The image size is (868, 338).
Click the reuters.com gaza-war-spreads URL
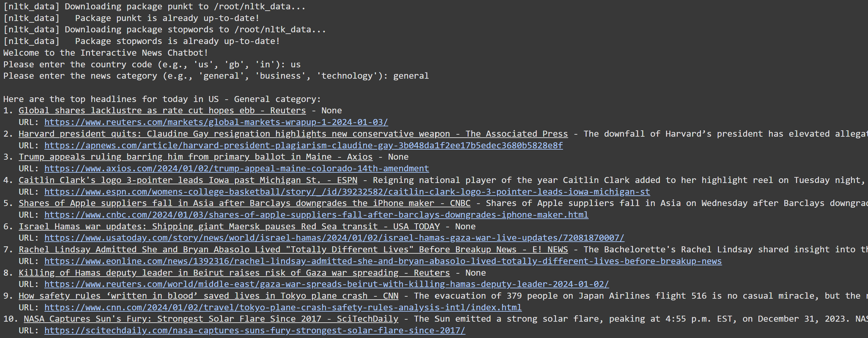326,284
